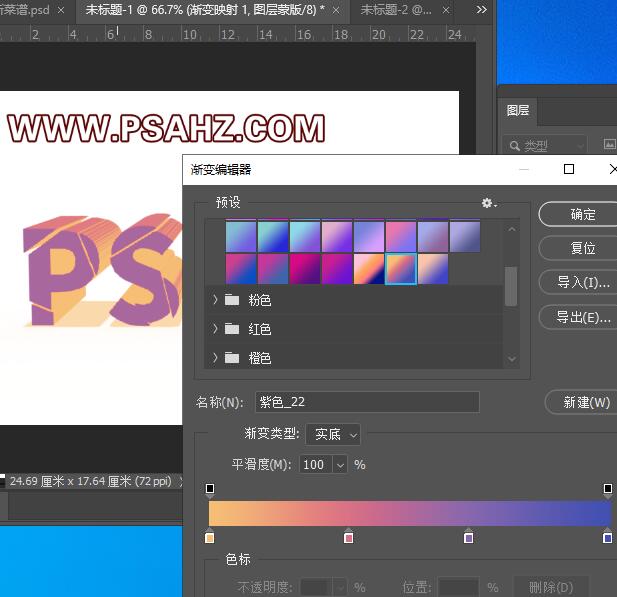
Task: Click the document size status text
Action: click(x=91, y=481)
